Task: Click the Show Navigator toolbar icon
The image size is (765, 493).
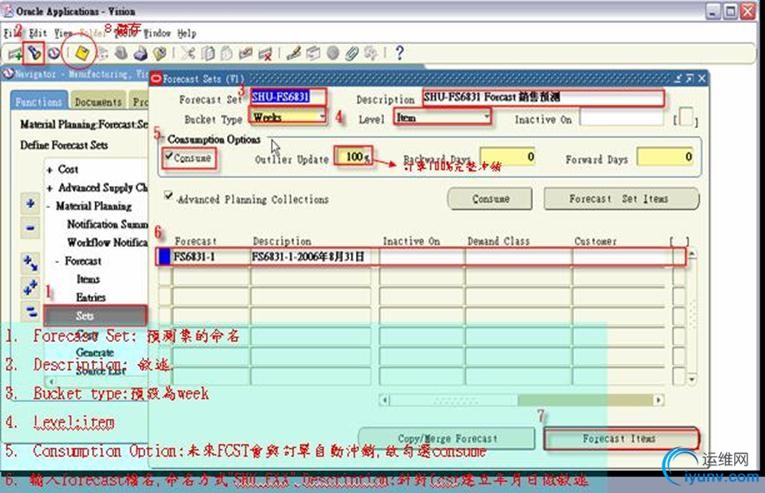Action: 54,53
